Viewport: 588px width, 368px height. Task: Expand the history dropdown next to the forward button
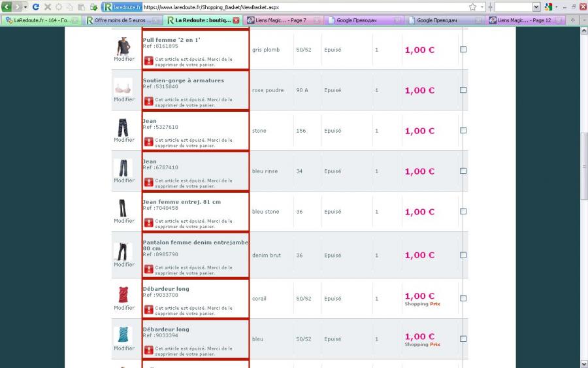tap(25, 7)
